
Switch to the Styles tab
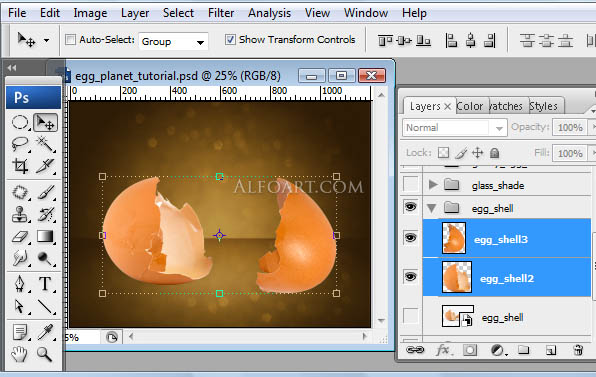coord(544,106)
